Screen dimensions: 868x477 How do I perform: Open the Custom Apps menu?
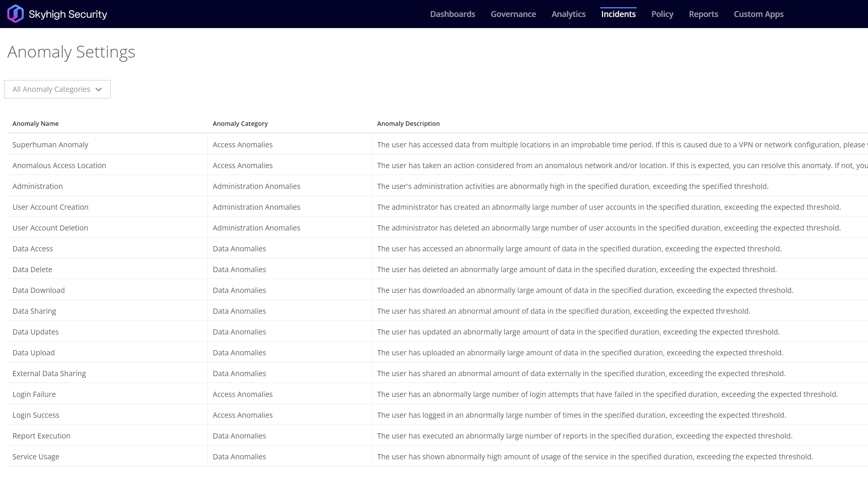(x=758, y=14)
